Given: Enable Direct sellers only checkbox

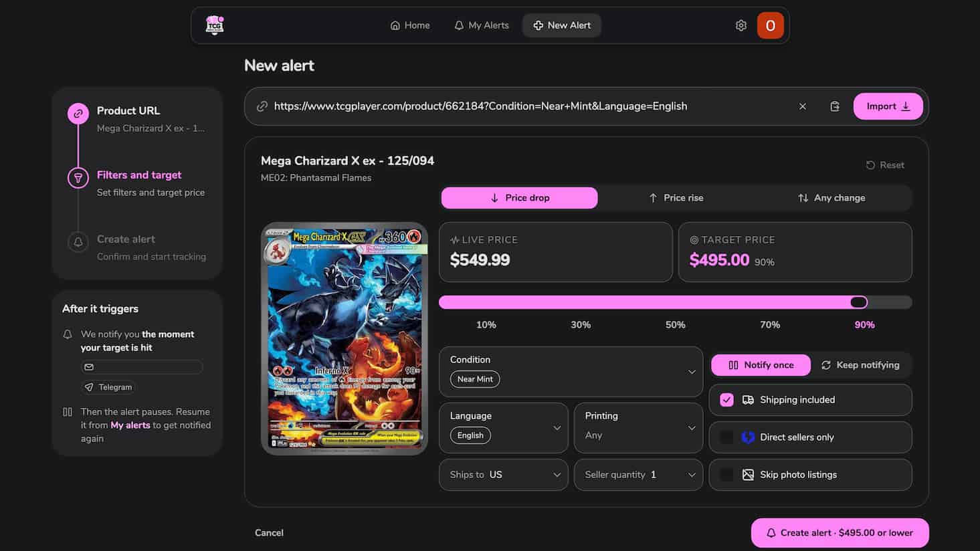Looking at the screenshot, I should 726,437.
